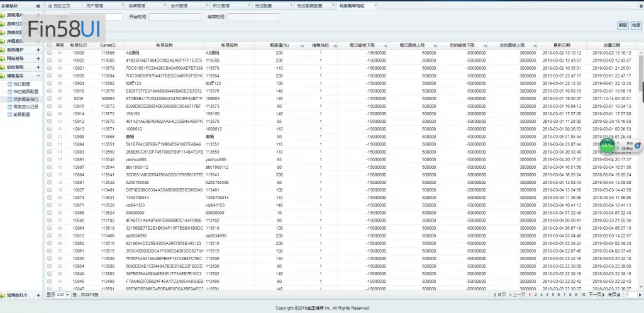Check the select-all checkbox in table header
Viewport: 644px width, 313px height.
pyautogui.click(x=50, y=45)
